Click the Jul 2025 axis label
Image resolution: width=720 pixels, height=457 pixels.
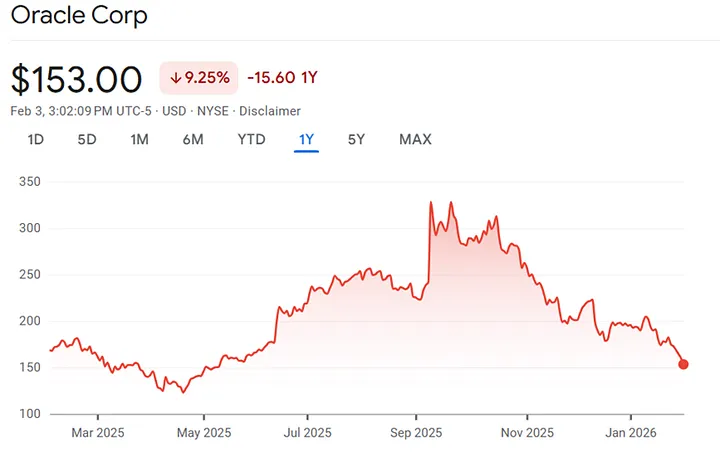(307, 433)
